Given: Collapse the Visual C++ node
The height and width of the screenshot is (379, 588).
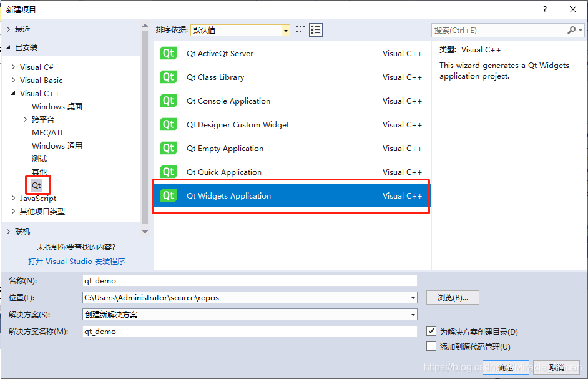Looking at the screenshot, I should (14, 93).
